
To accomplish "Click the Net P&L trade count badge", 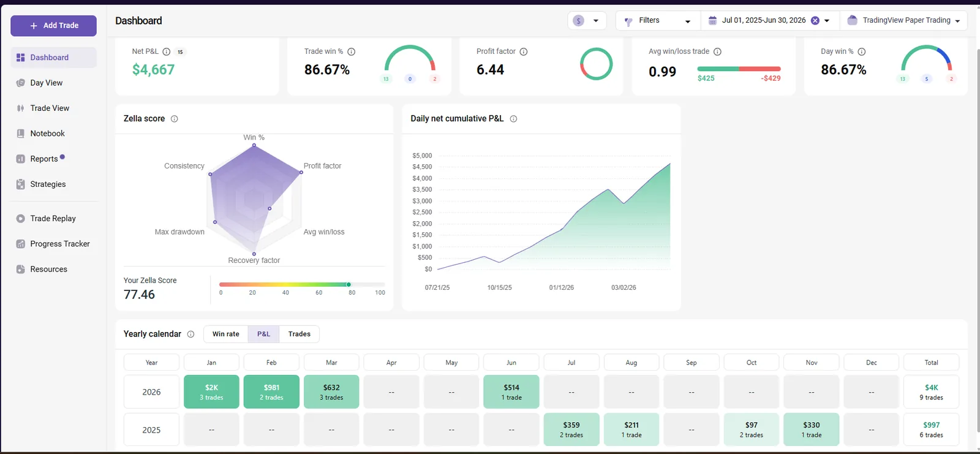I will 180,52.
